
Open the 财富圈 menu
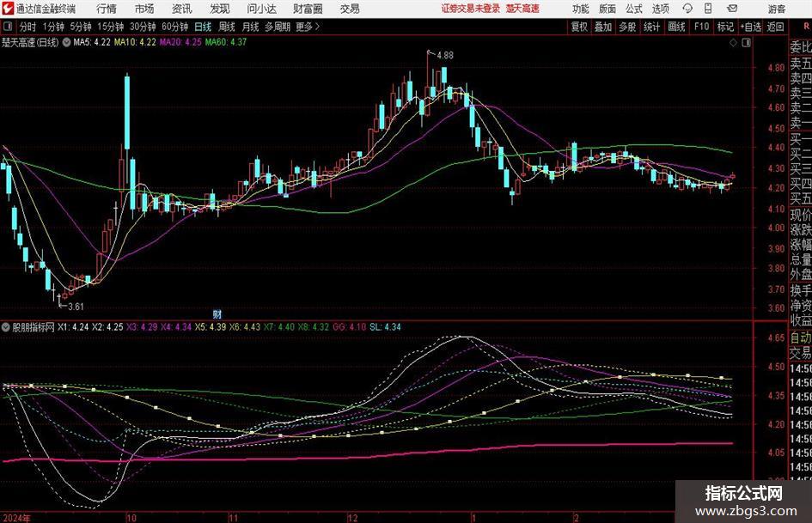click(x=308, y=9)
